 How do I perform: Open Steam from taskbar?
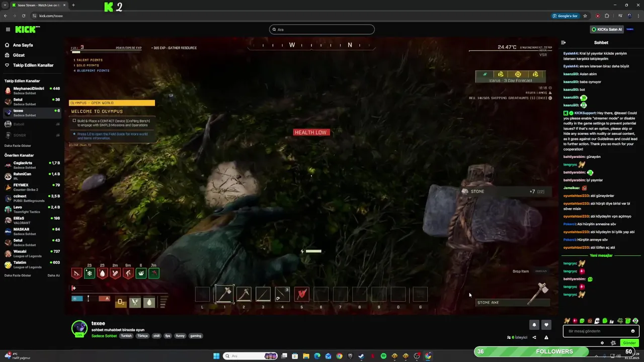(x=361, y=356)
